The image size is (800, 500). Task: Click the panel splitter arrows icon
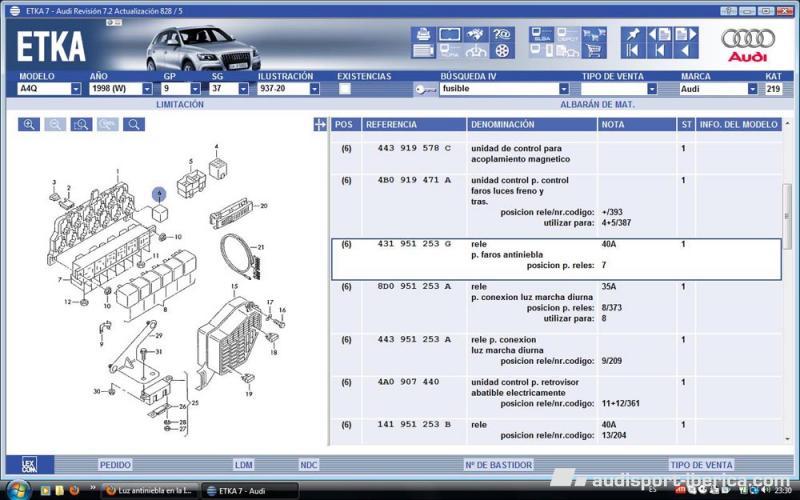point(320,124)
